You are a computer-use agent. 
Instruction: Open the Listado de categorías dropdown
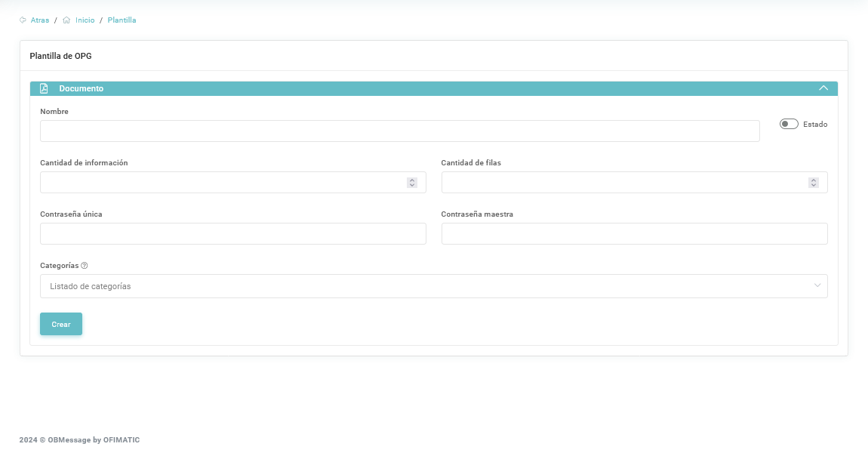(x=423, y=286)
